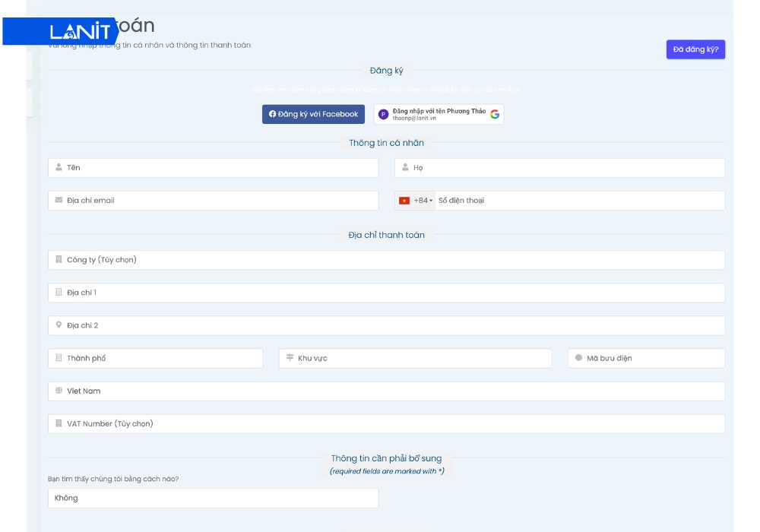Viewport: 760px width, 532px height.
Task: Click the envelope icon in email field
Action: point(59,201)
